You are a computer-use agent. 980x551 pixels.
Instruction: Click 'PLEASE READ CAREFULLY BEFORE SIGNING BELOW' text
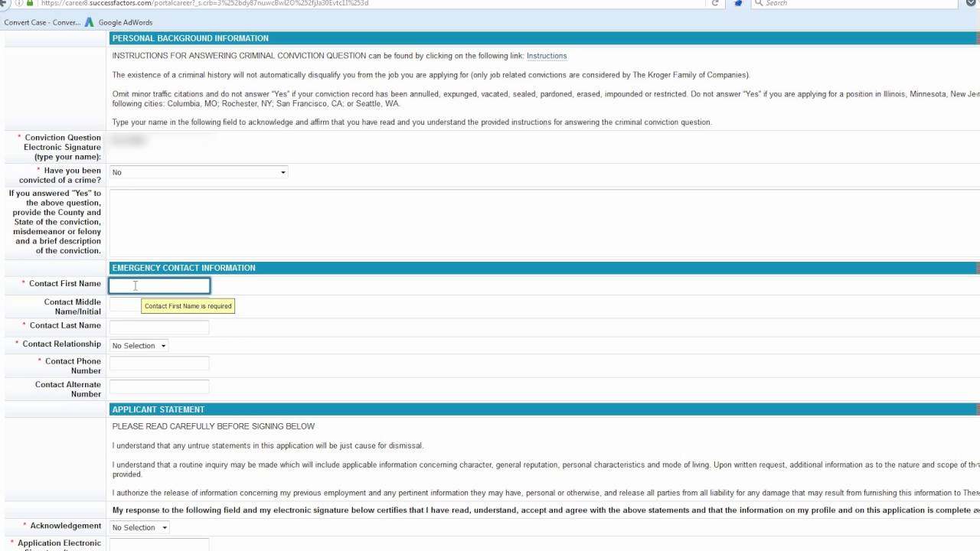(214, 426)
